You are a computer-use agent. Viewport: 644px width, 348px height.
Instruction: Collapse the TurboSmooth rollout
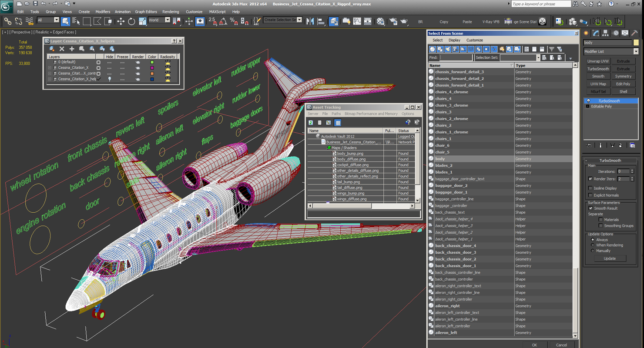(610, 161)
